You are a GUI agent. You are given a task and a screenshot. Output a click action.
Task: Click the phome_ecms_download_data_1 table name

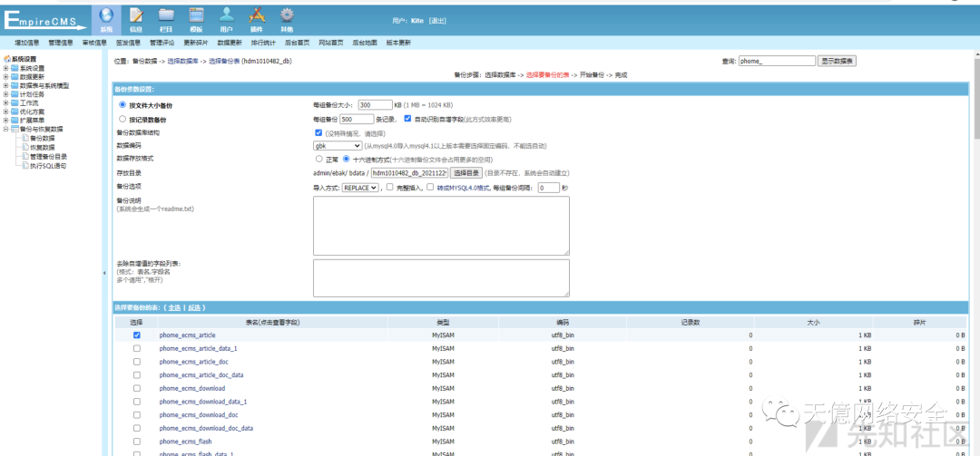click(x=203, y=402)
